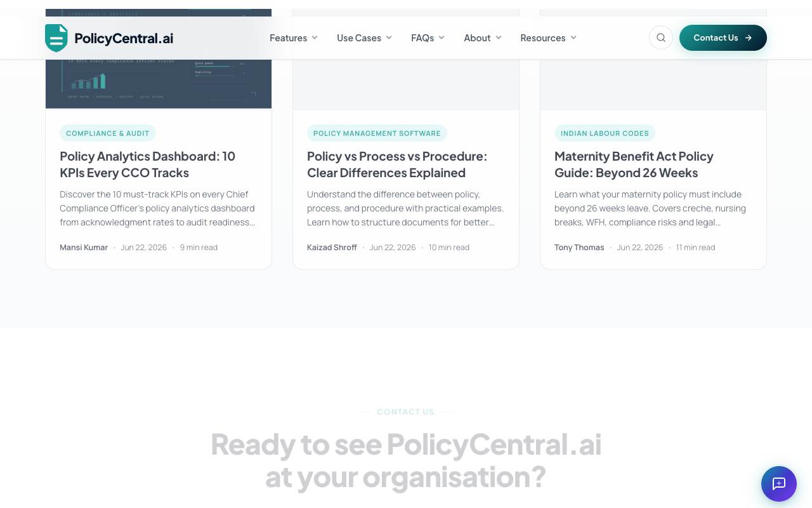Image resolution: width=812 pixels, height=508 pixels.
Task: Read Policy Analytics Dashboard: 10 KPIs article
Action: [147, 164]
